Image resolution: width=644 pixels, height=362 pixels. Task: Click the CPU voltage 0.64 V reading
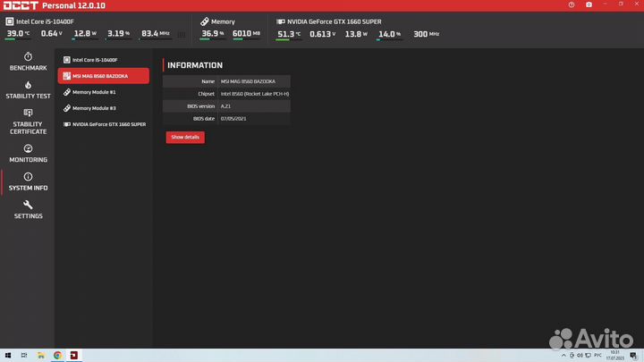coord(51,34)
